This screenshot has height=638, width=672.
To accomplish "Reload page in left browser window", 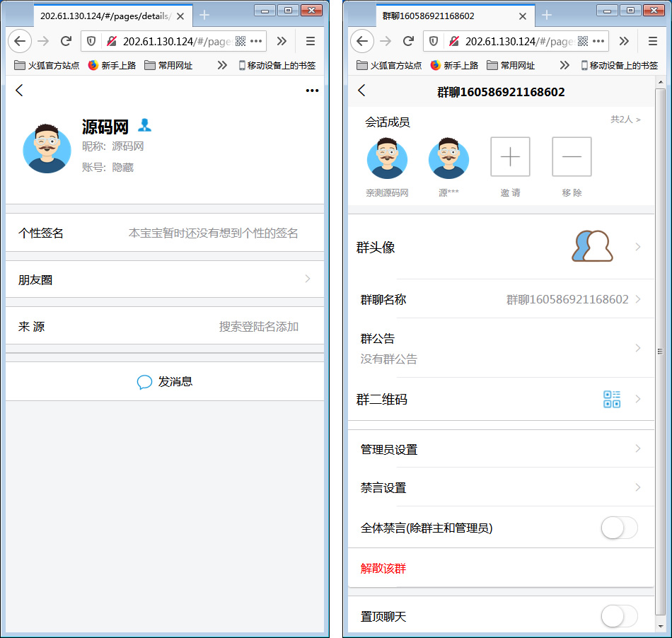I will point(66,41).
